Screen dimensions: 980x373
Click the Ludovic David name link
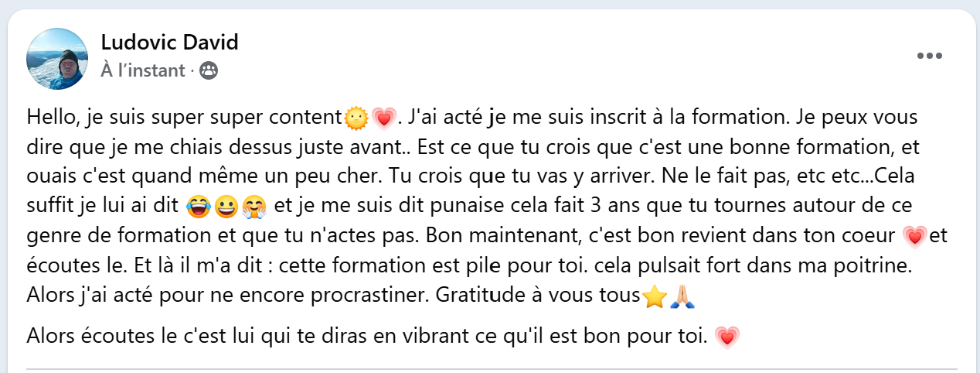[x=169, y=43]
